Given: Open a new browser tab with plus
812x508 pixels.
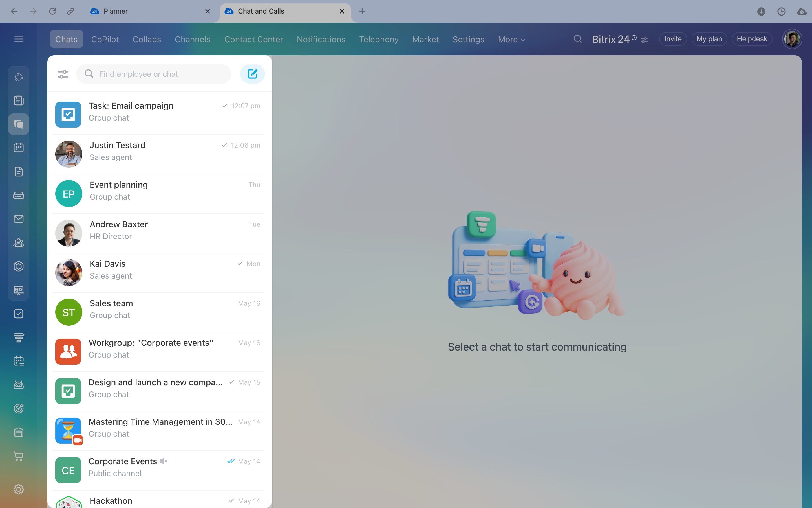Looking at the screenshot, I should (x=362, y=11).
